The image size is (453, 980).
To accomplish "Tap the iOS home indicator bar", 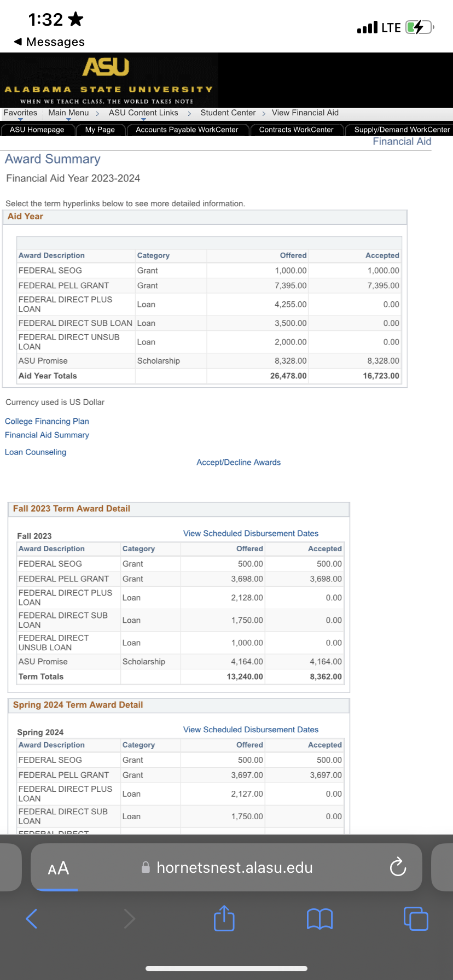I will click(226, 969).
